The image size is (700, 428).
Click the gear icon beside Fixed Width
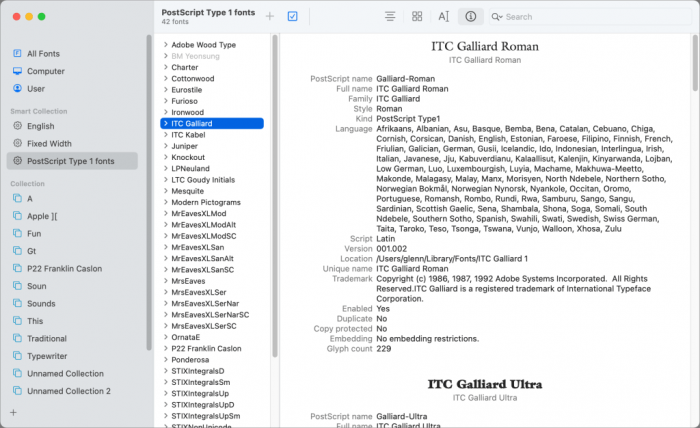coord(17,143)
